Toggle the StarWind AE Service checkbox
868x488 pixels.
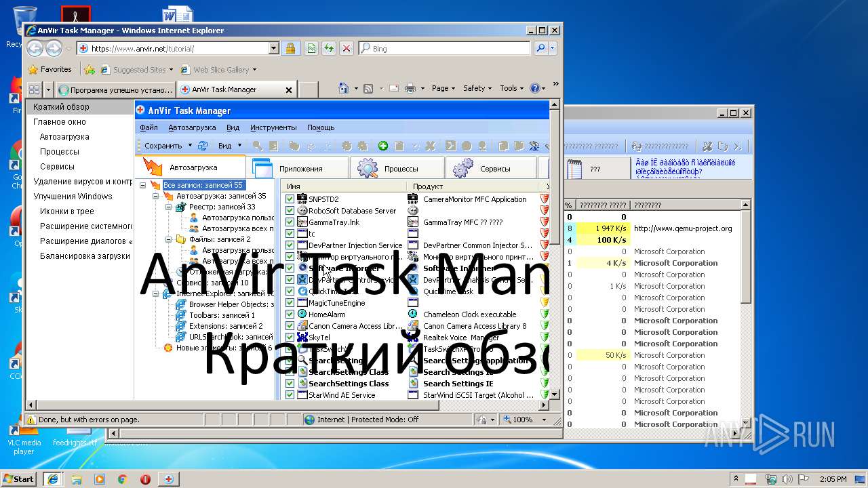(x=290, y=395)
